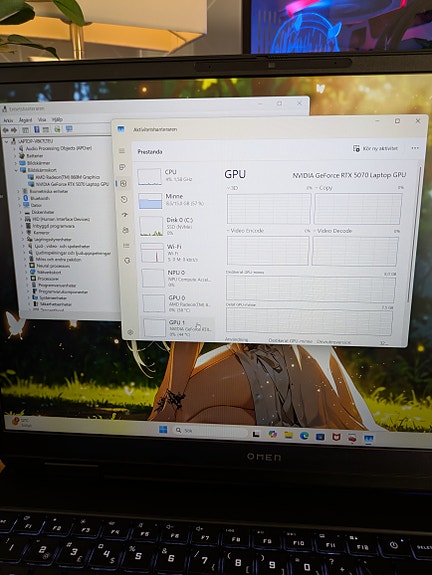
Task: Open the Visa menu in Device Manager
Action: pyautogui.click(x=42, y=120)
